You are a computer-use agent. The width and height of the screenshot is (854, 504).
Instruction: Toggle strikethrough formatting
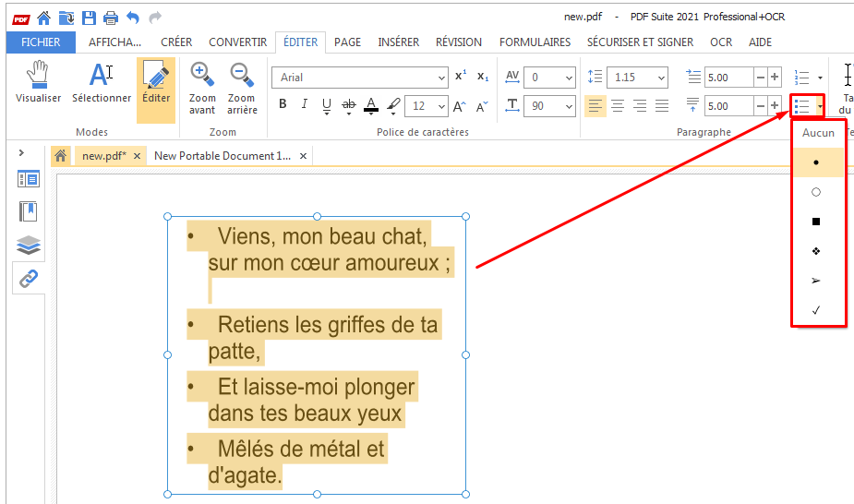coord(349,105)
